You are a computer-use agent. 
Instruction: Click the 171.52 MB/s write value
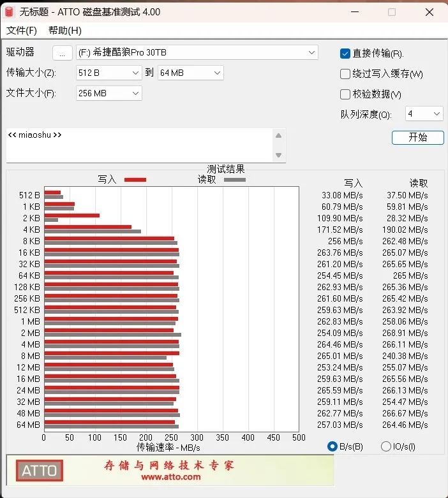[340, 230]
